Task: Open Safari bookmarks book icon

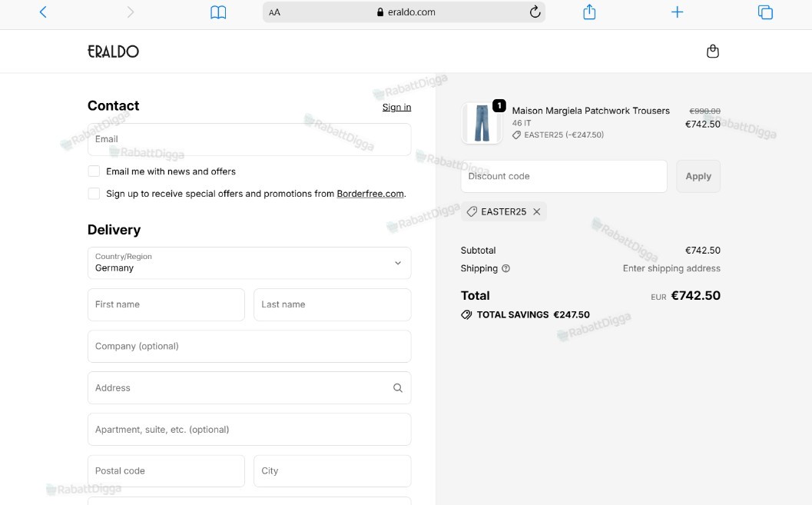Action: (x=218, y=12)
